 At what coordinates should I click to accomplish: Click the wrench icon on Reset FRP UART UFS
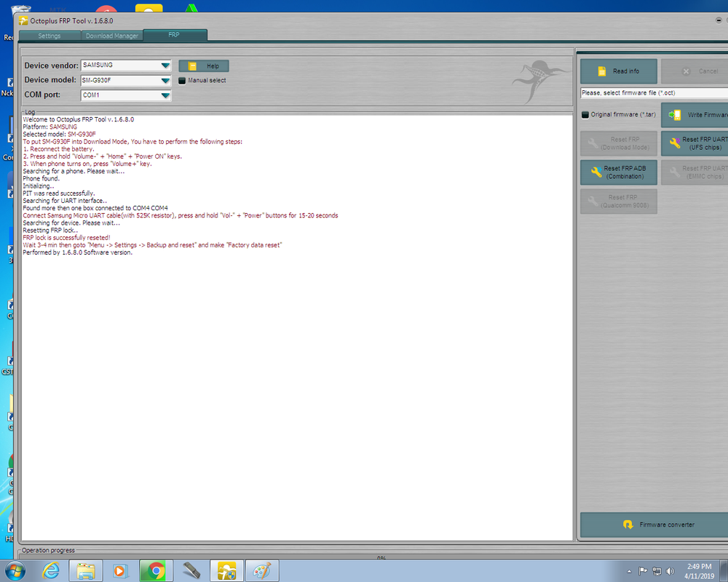click(675, 143)
